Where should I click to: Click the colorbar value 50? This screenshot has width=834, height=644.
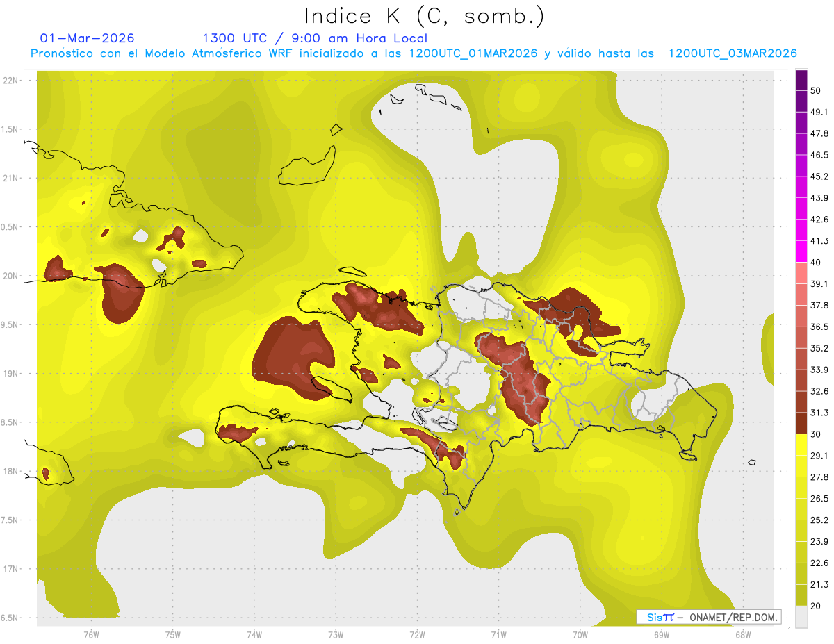click(x=817, y=91)
